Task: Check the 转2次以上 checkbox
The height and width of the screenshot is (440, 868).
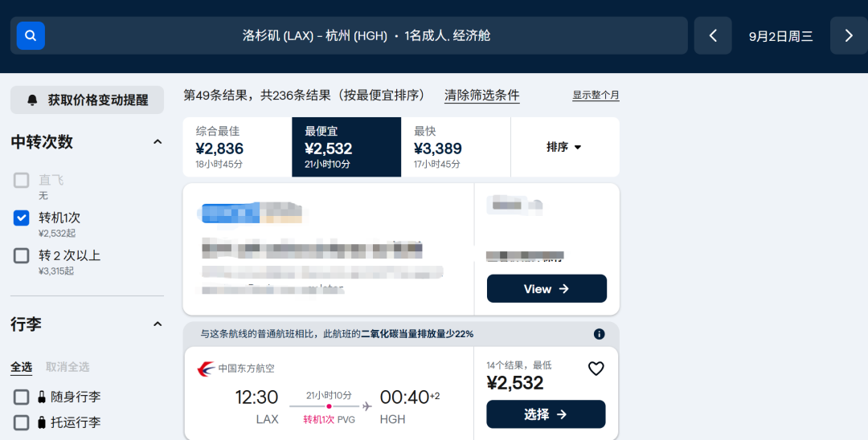Action: pos(21,255)
